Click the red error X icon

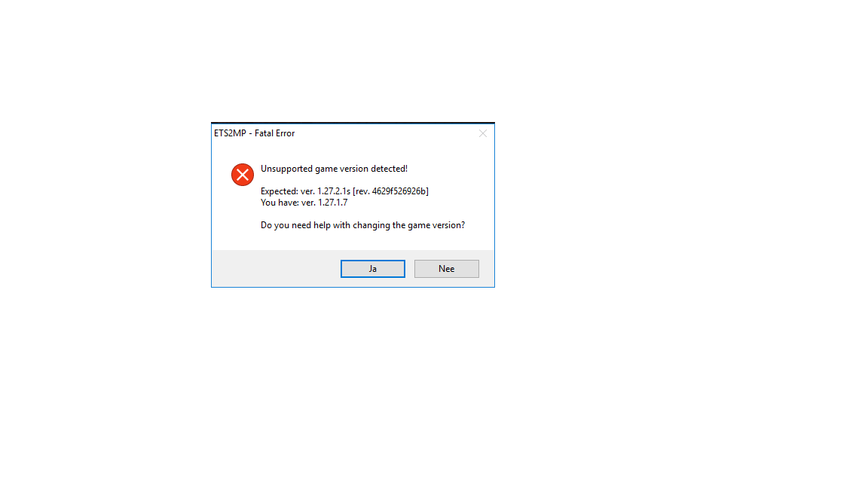[x=243, y=175]
